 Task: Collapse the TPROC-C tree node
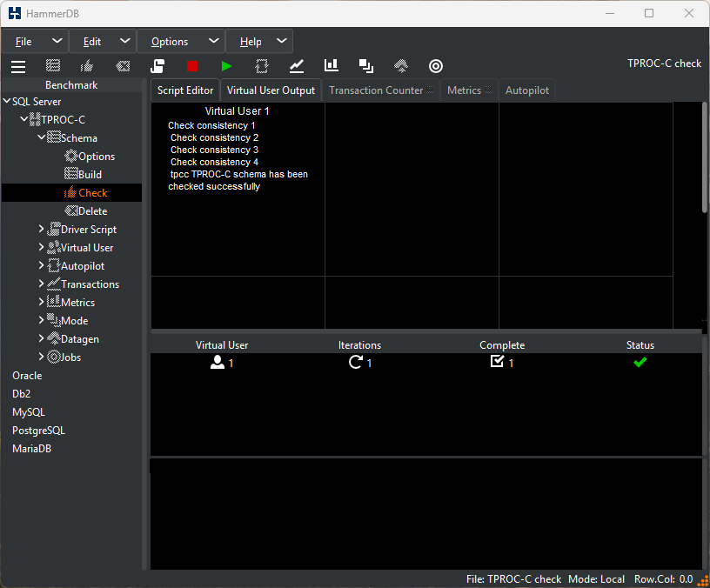[23, 119]
